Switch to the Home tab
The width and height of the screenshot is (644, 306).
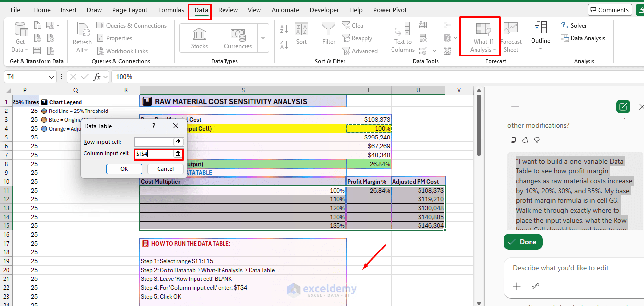[42, 10]
